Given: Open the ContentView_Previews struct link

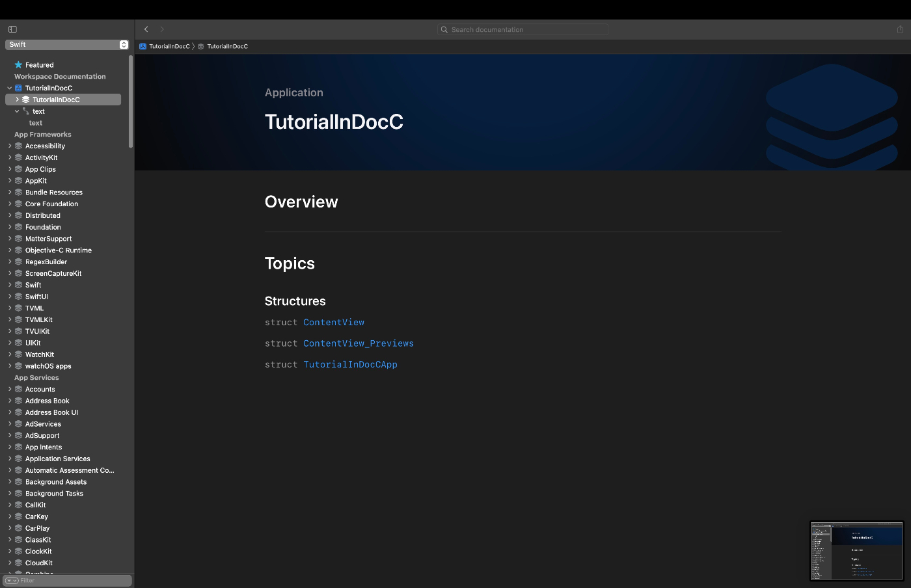Looking at the screenshot, I should (359, 343).
